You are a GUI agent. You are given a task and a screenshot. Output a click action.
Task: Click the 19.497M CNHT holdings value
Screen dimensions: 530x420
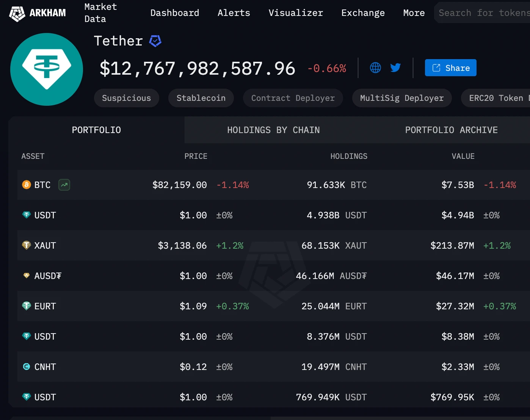click(x=334, y=367)
